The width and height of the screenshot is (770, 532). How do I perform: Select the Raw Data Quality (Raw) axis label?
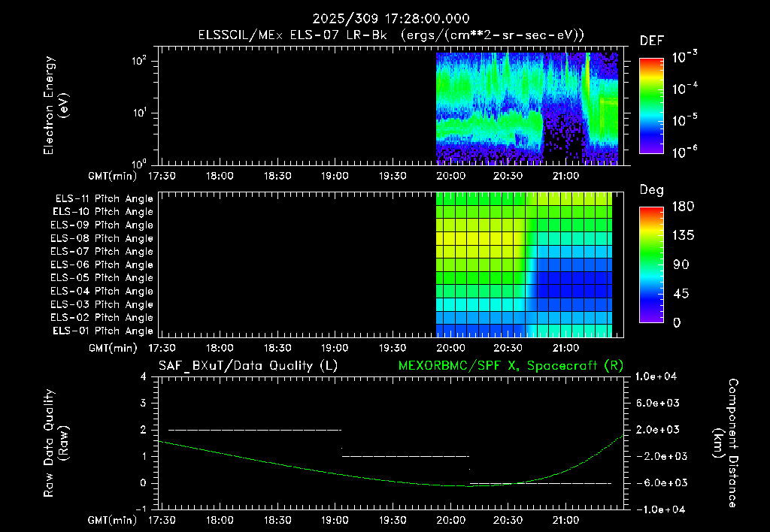click(56, 443)
